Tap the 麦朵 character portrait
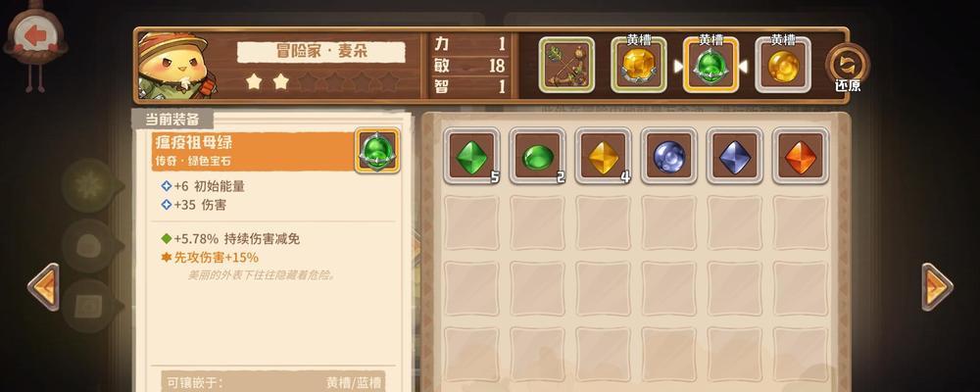The width and height of the screenshot is (980, 392). point(173,65)
